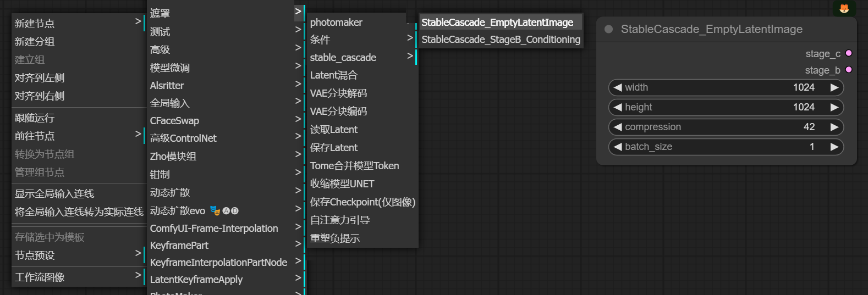Increase width with right arrow
Viewport: 868px width, 295px height.
(834, 87)
